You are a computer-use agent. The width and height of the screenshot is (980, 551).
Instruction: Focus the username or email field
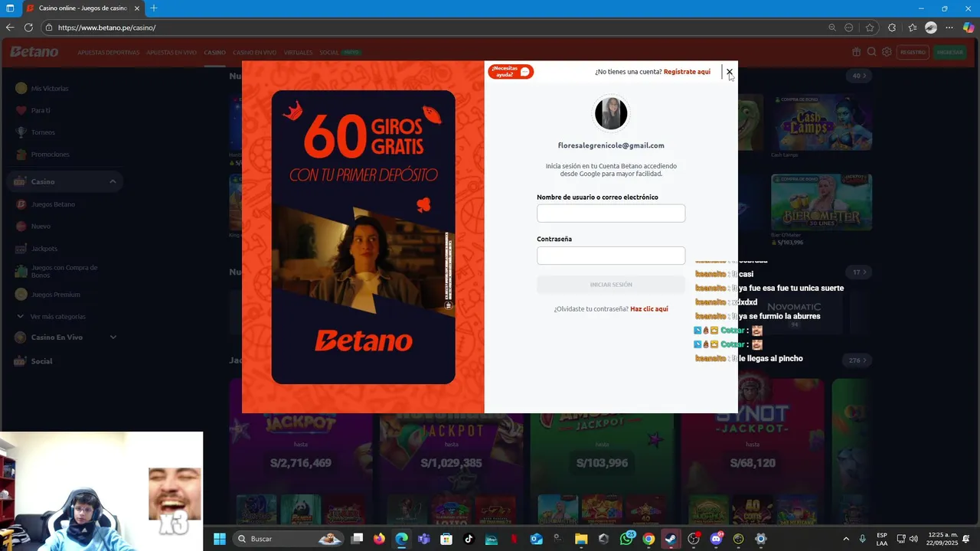coord(611,214)
